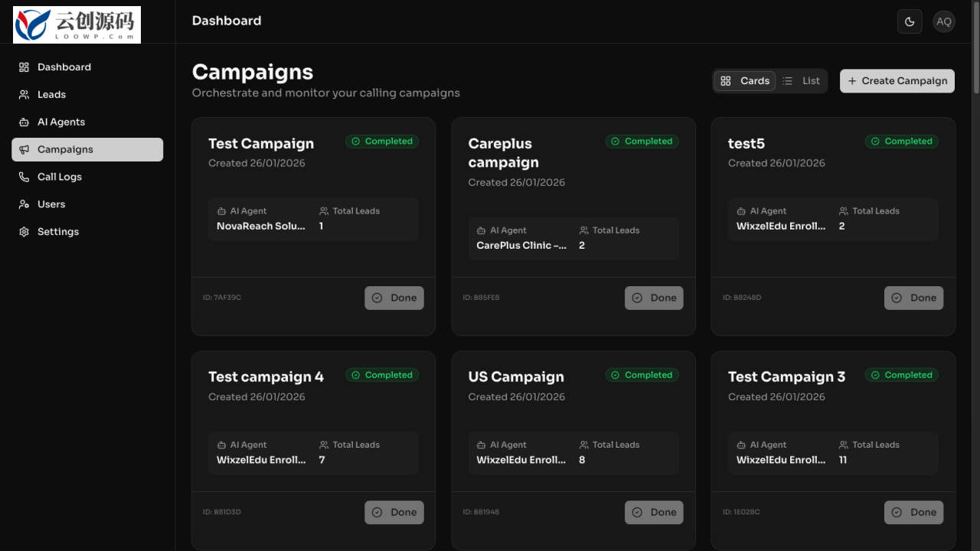Switch to List view
Screen dimensions: 980x551
[801, 81]
